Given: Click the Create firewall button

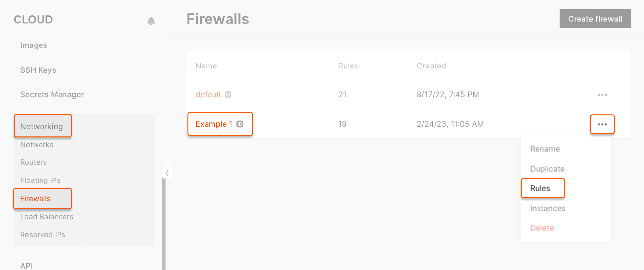Looking at the screenshot, I should [x=595, y=19].
